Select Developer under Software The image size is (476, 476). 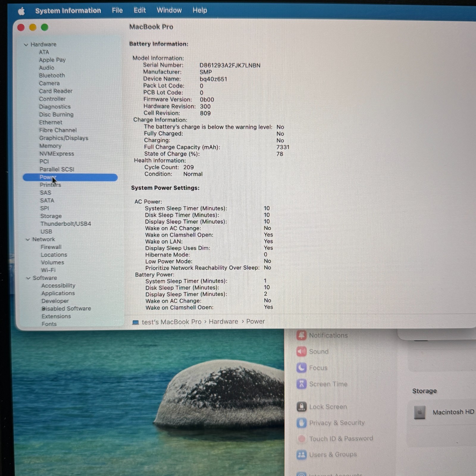(x=55, y=301)
